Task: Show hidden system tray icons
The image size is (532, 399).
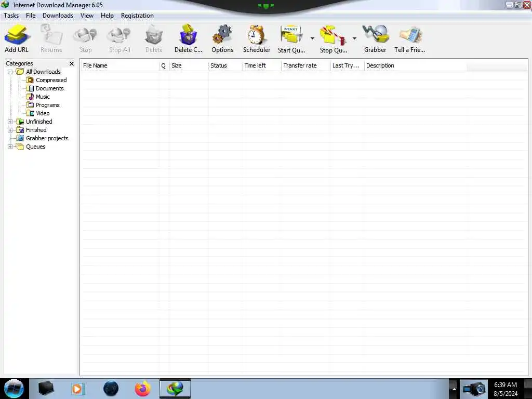Action: click(454, 389)
